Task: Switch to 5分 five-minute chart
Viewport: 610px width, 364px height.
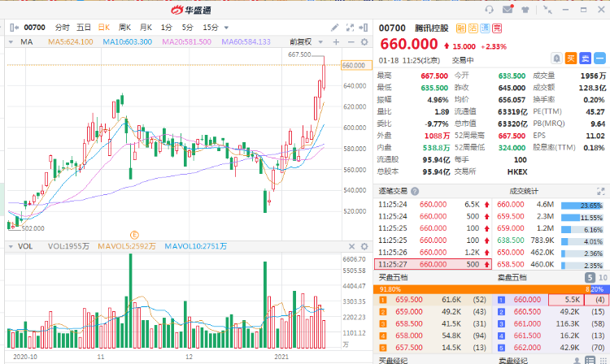Action: click(x=188, y=28)
